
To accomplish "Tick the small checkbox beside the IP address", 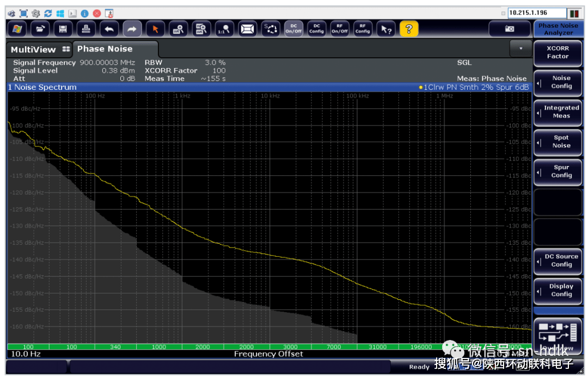I will (x=503, y=13).
